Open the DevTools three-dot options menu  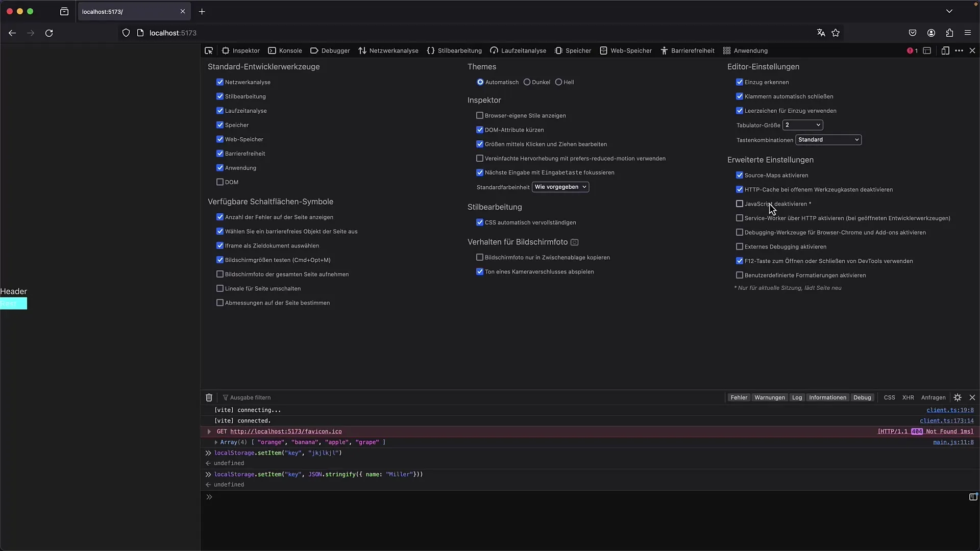click(959, 51)
